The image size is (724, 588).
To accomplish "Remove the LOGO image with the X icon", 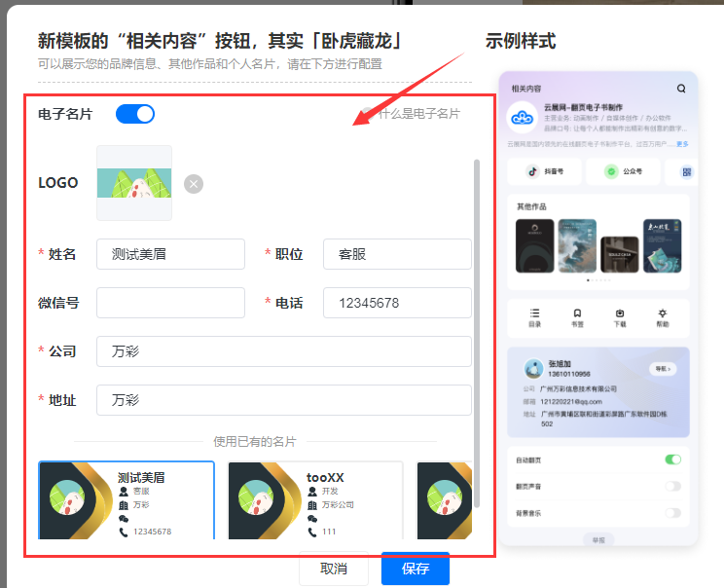I will pos(194,184).
